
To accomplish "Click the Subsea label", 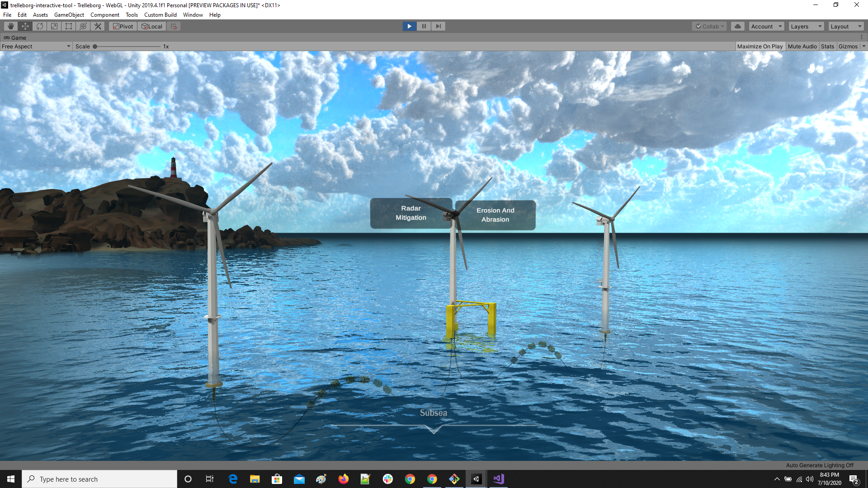I will click(433, 413).
